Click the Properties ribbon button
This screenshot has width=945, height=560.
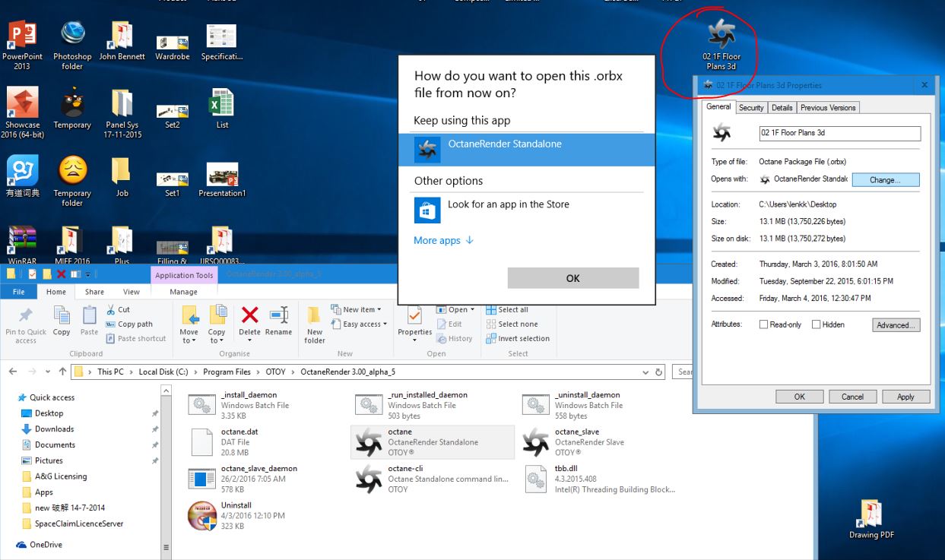(415, 323)
